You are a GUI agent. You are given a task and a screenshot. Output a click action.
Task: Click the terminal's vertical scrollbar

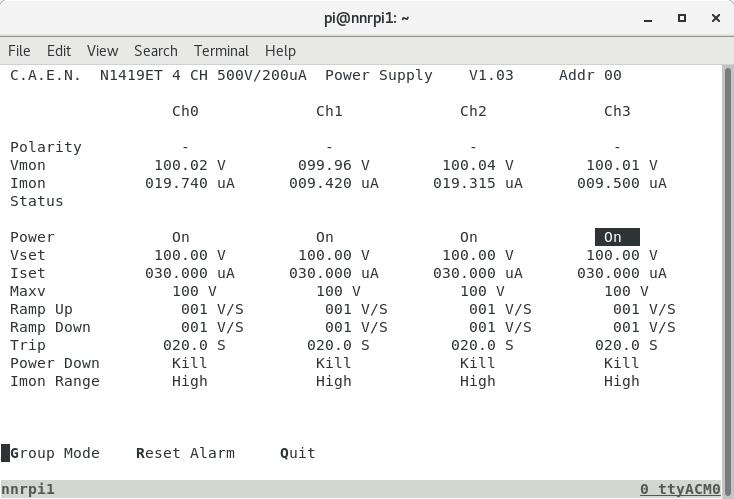[x=727, y=270]
